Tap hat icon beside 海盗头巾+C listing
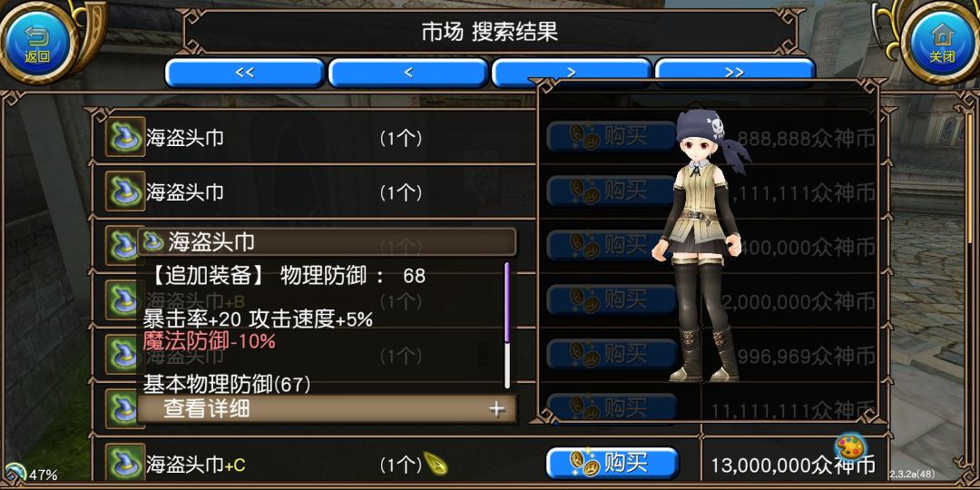This screenshot has height=490, width=980. pos(125,463)
